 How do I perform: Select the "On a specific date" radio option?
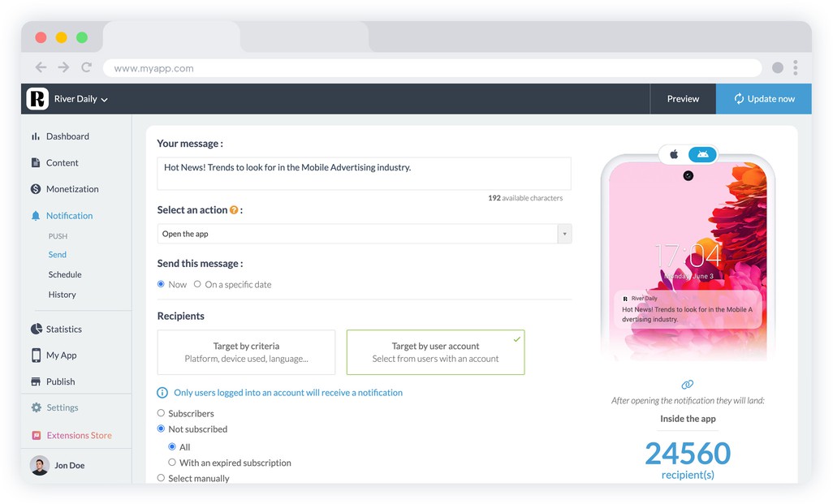[197, 285]
